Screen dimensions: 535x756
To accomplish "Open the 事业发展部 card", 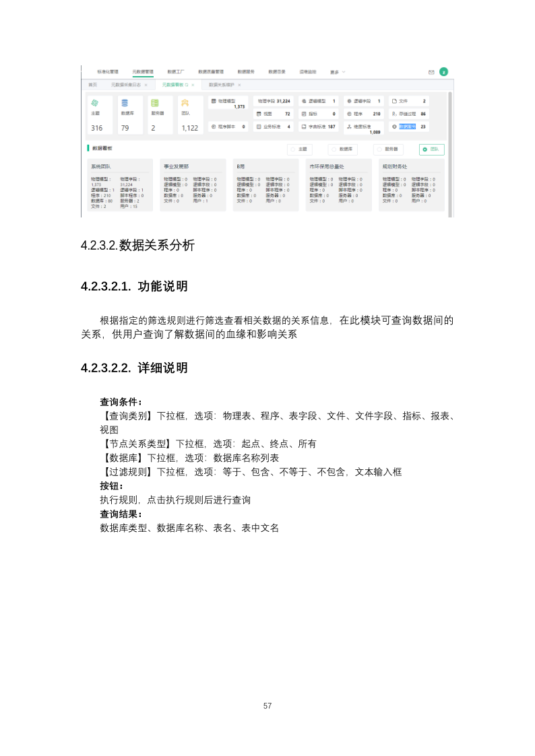I will click(193, 185).
